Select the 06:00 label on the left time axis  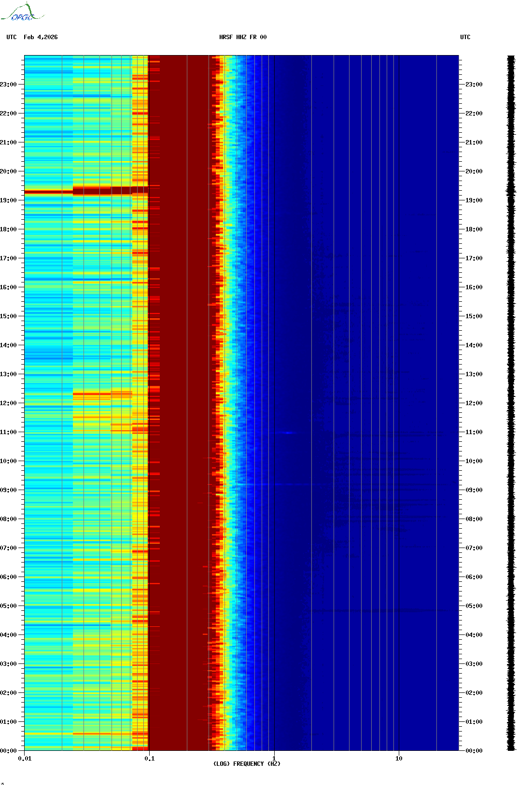pyautogui.click(x=8, y=577)
